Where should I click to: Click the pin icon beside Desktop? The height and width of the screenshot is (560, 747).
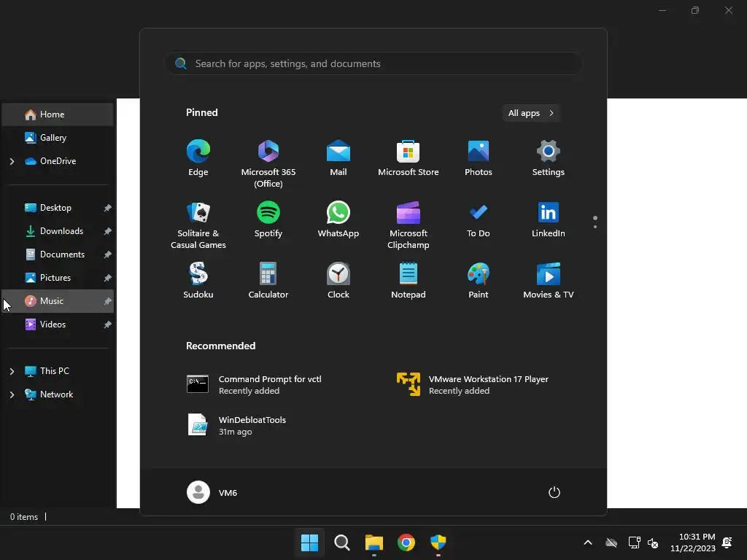coord(108,208)
